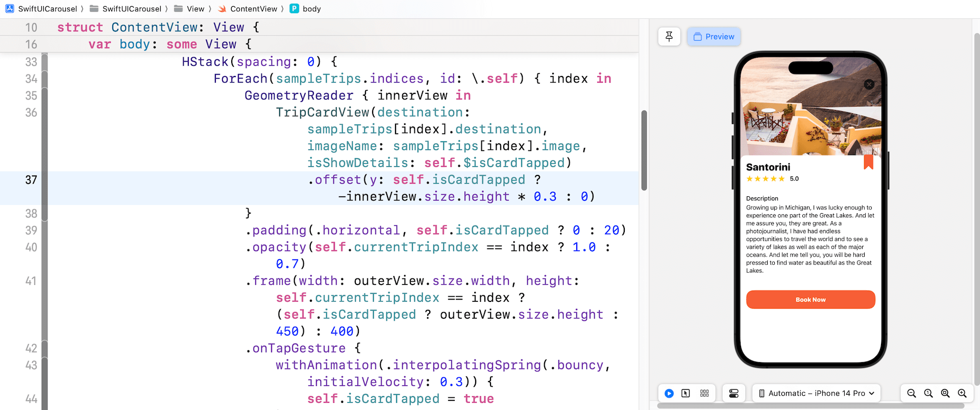980x410 pixels.
Task: Open the Automatic – iPhone 14 Pro device dropdown
Action: click(x=817, y=393)
